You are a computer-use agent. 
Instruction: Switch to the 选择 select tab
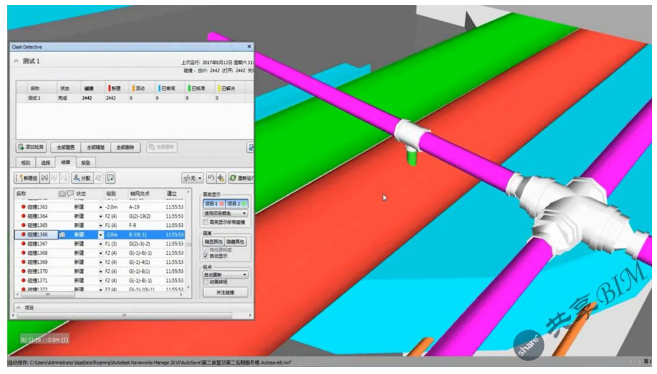[x=46, y=162]
